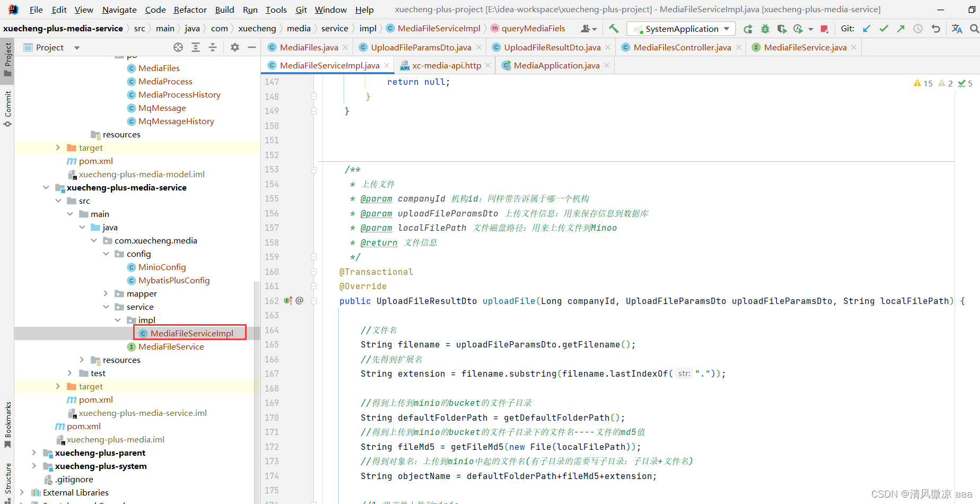The image size is (980, 504).
Task: Open run profiler dropdown arrow
Action: pos(811,29)
